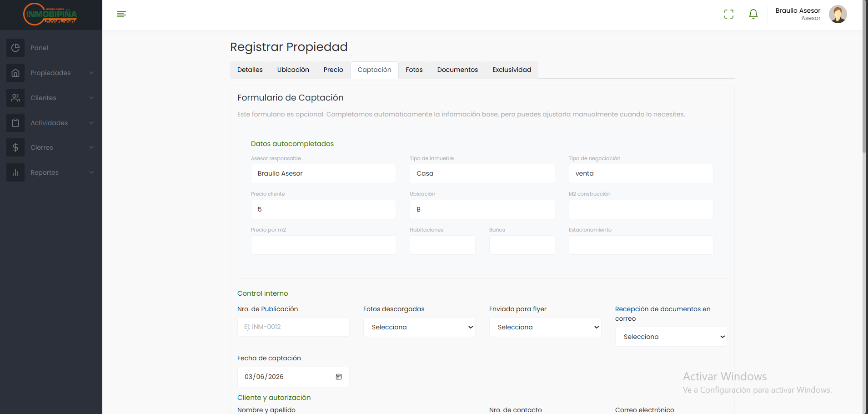The height and width of the screenshot is (414, 868).
Task: Expand the Cierres menu chevron
Action: pyautogui.click(x=91, y=147)
